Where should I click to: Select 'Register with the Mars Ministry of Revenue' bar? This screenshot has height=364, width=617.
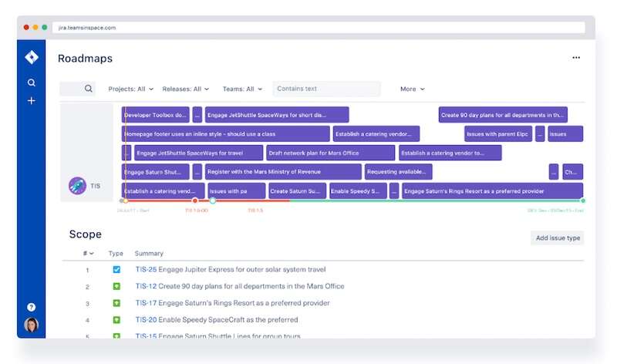283,171
